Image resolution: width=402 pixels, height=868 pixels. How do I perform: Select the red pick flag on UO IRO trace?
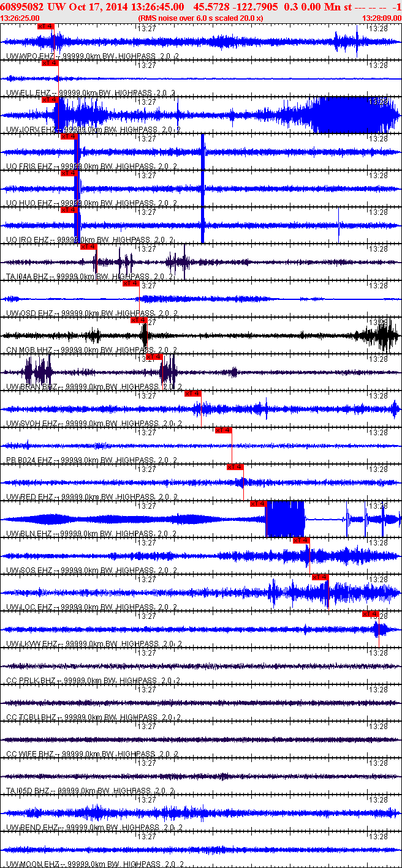point(69,210)
